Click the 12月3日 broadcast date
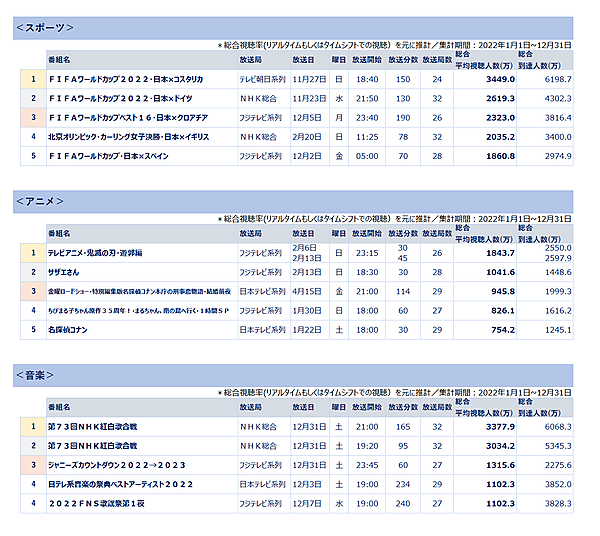This screenshot has width=600, height=536. (307, 484)
